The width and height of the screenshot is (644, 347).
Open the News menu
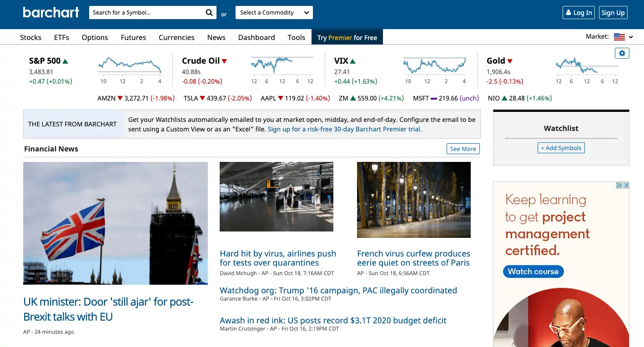click(x=216, y=37)
